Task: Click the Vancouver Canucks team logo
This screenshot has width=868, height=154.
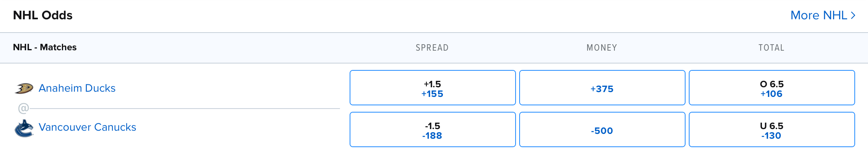Action: click(x=24, y=128)
